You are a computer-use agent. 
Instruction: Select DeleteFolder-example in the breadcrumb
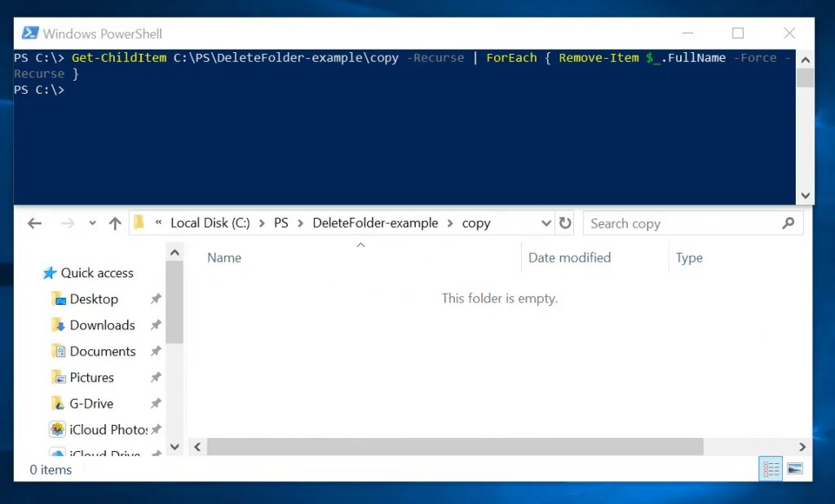375,223
